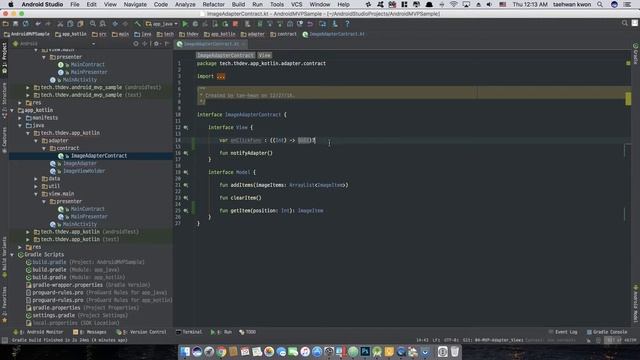Open the Build menu

[238, 4]
